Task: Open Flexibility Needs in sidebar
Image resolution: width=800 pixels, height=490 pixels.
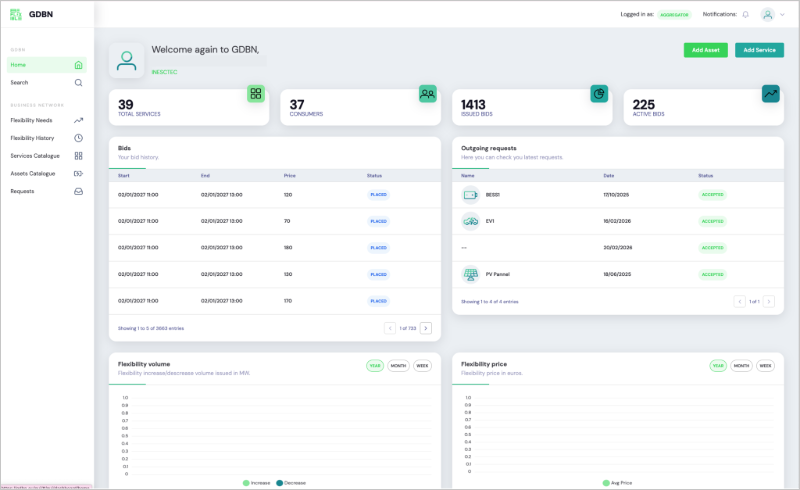Action: point(32,120)
